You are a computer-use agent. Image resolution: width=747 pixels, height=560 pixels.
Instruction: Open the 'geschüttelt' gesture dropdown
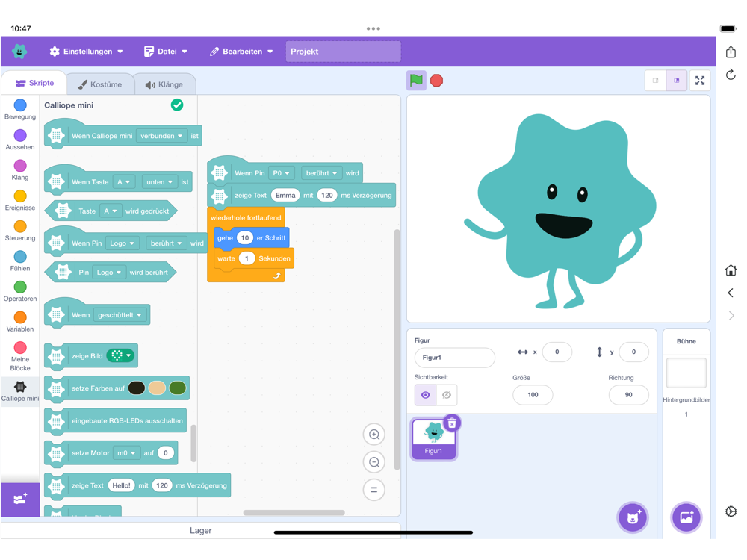[x=120, y=315]
